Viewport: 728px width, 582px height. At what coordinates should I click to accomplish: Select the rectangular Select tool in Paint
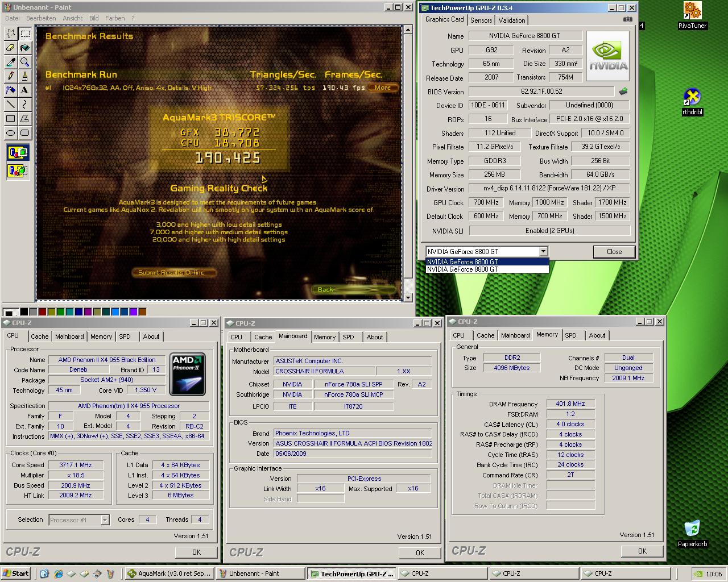[x=25, y=34]
